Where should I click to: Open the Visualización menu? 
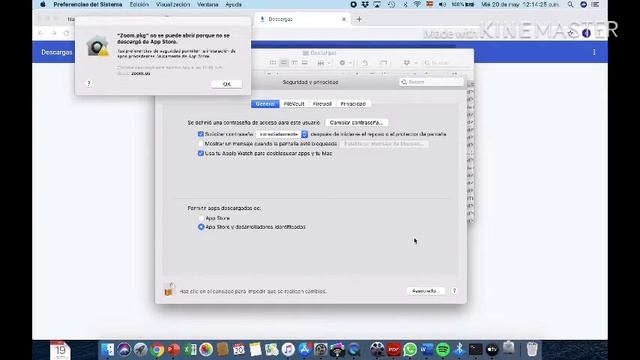pyautogui.click(x=173, y=4)
